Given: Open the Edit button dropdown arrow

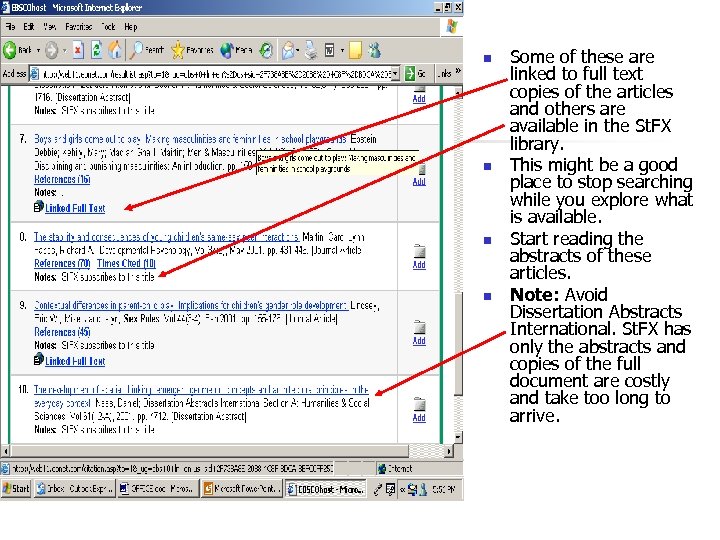Looking at the screenshot, I should pos(342,51).
